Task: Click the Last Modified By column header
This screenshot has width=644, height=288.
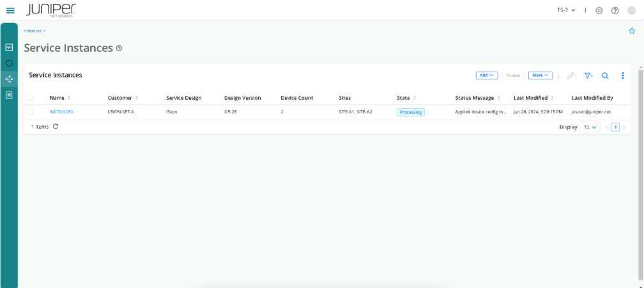Action: pyautogui.click(x=592, y=98)
